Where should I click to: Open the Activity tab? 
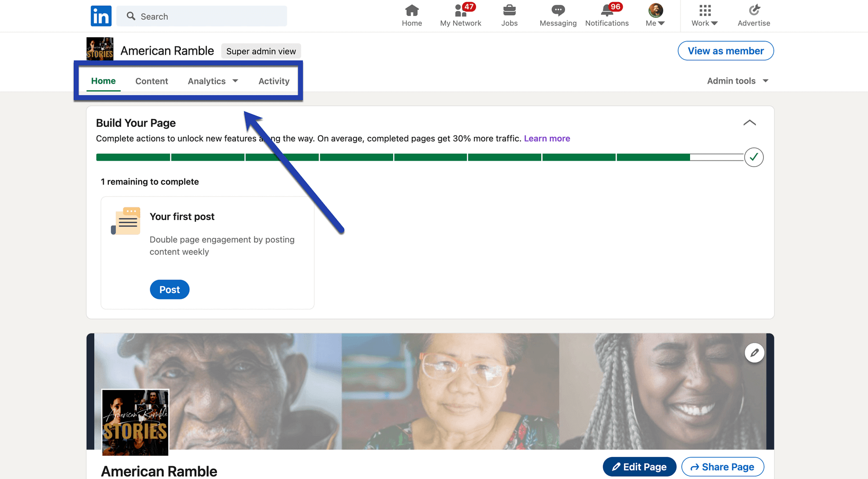click(274, 81)
